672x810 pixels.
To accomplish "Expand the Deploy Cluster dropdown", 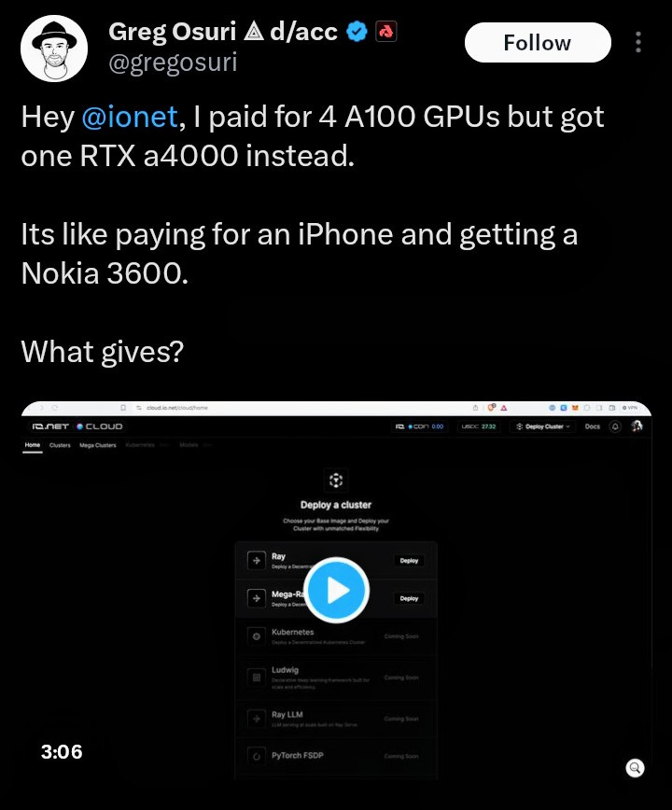I will click(543, 426).
